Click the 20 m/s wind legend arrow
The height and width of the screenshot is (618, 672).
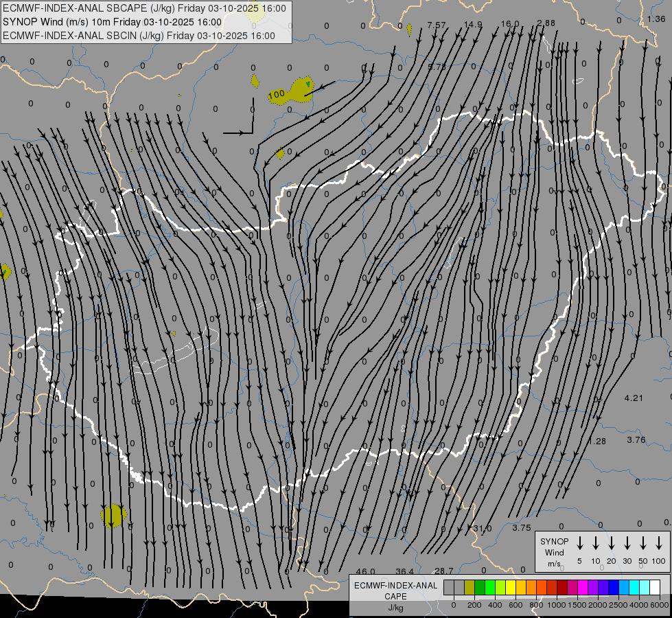point(612,543)
